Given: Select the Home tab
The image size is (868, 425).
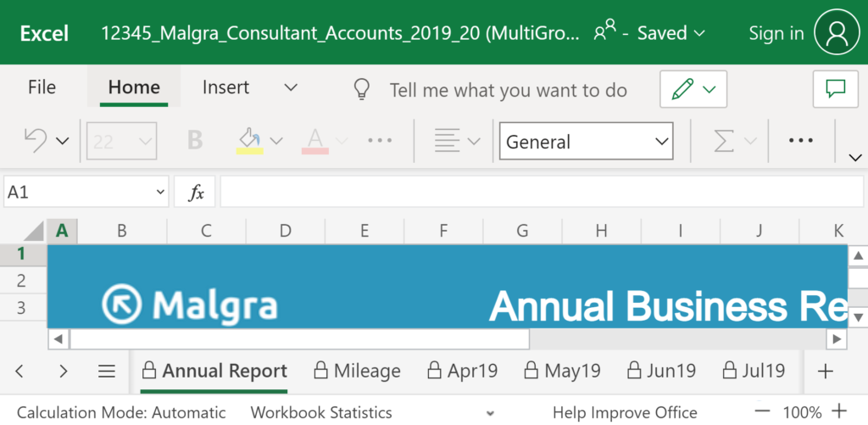Looking at the screenshot, I should [x=134, y=87].
